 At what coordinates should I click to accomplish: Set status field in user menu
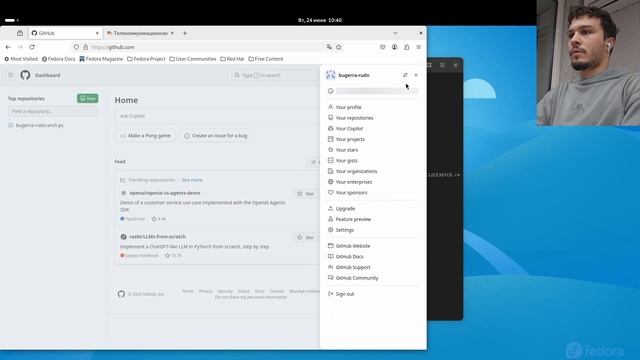[373, 91]
